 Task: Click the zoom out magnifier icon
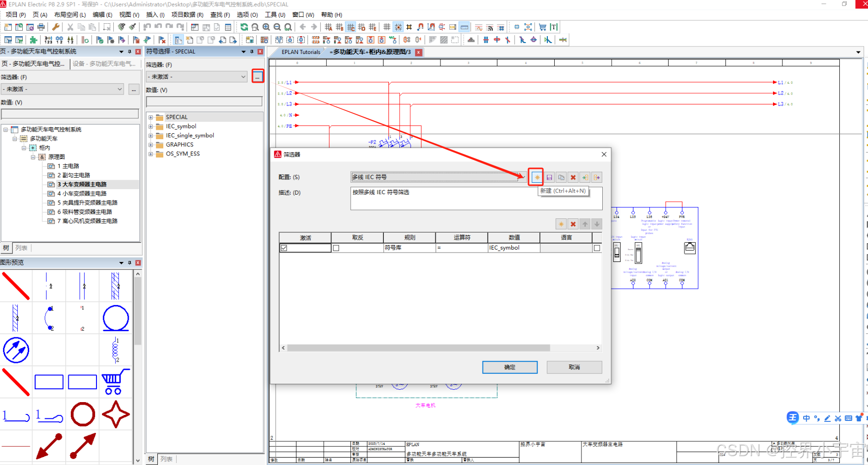point(277,27)
